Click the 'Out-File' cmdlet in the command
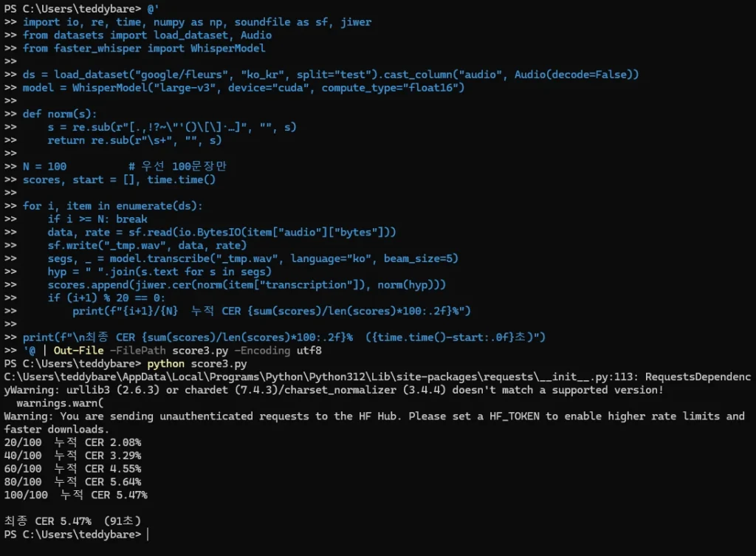The image size is (756, 556). pyautogui.click(x=78, y=351)
